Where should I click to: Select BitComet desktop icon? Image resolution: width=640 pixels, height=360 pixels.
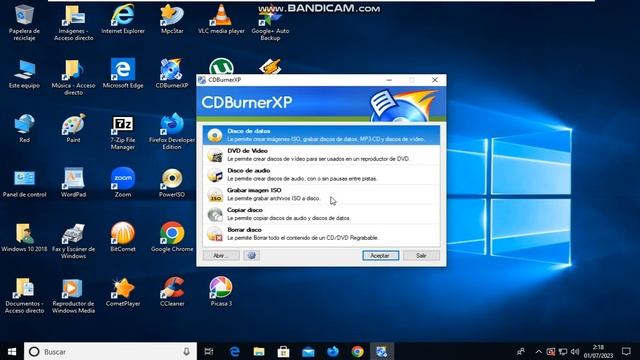click(x=123, y=238)
